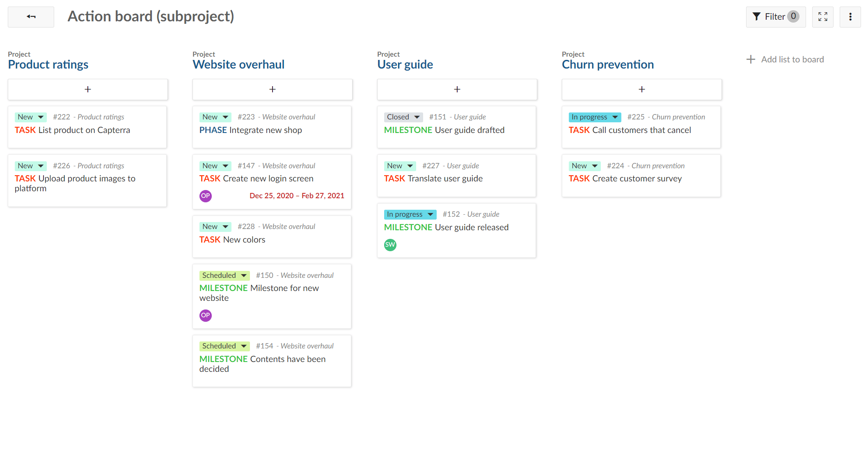Open In progress dropdown on task #225
The height and width of the screenshot is (472, 868).
pos(594,117)
